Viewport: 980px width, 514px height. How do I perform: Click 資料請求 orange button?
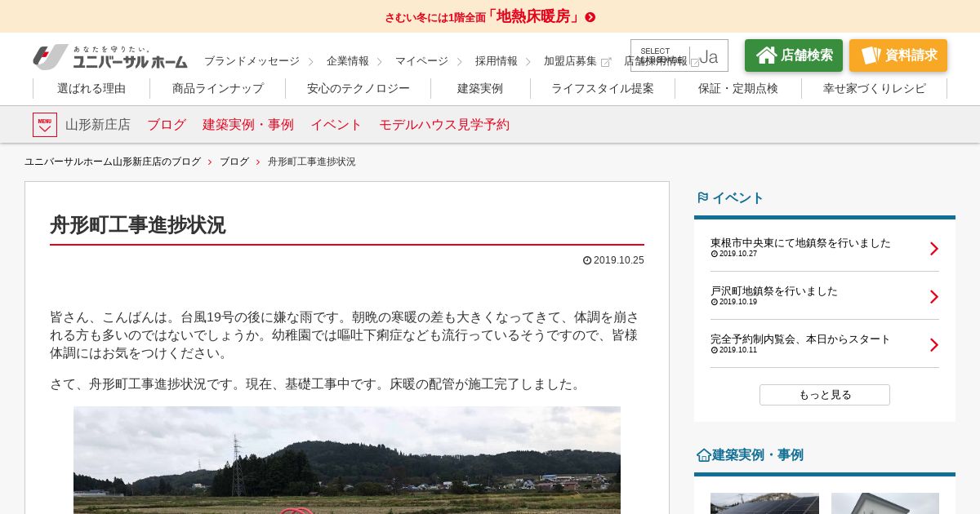click(x=898, y=55)
